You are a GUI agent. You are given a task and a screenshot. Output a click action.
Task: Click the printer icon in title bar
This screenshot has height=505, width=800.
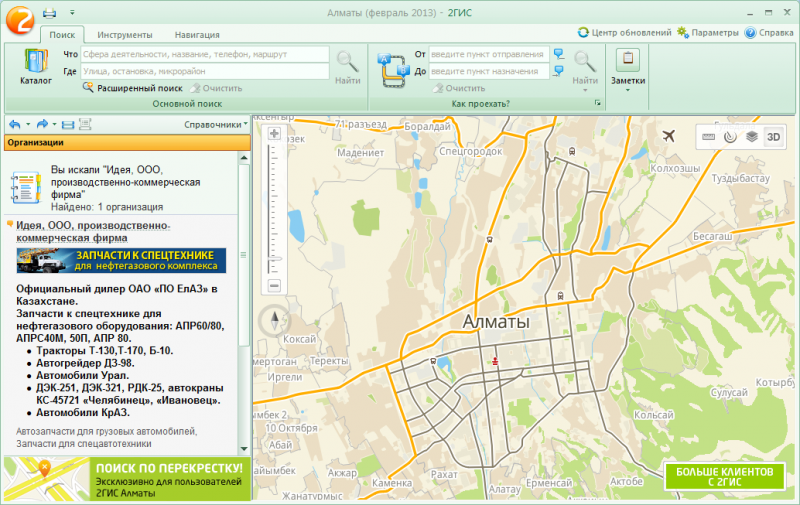click(x=49, y=13)
